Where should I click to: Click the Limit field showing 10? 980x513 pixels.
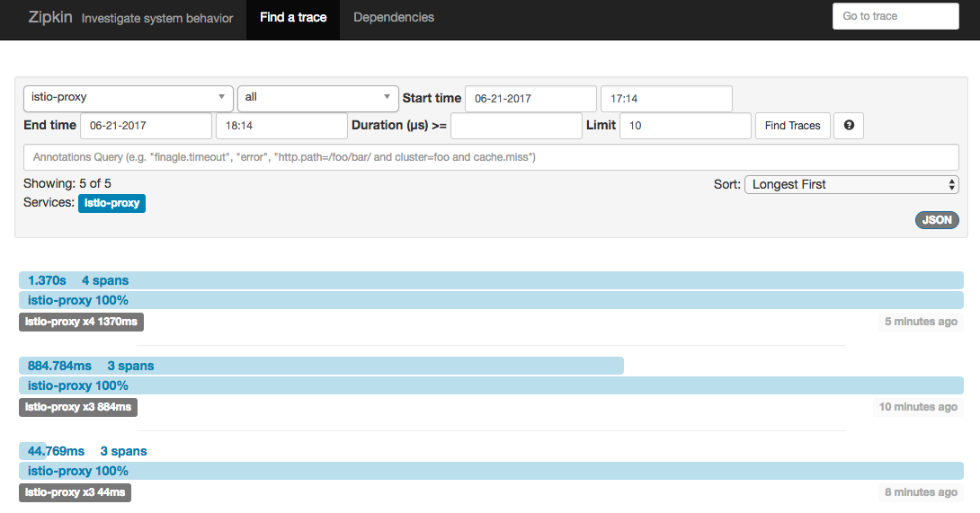pyautogui.click(x=685, y=126)
